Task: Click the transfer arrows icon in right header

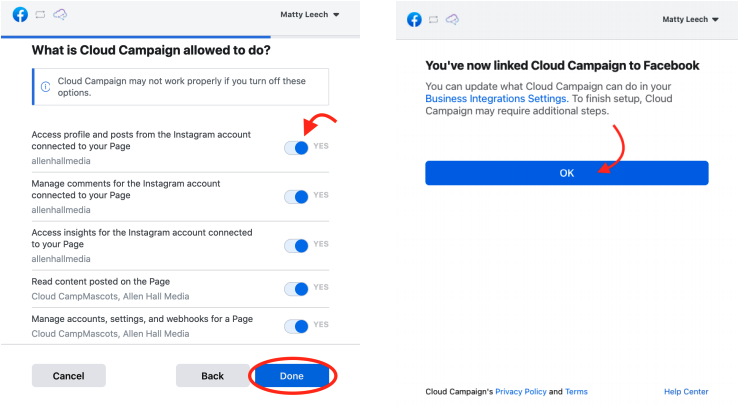Action: (434, 20)
